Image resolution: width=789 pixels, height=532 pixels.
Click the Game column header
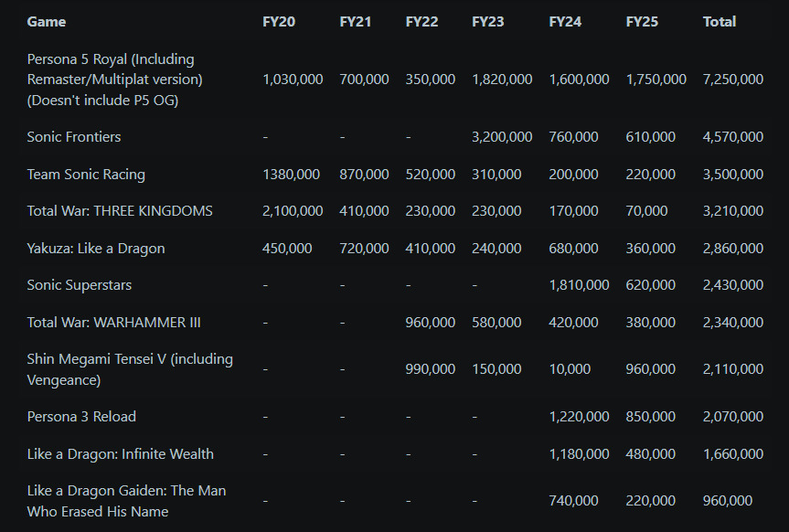[x=47, y=22]
